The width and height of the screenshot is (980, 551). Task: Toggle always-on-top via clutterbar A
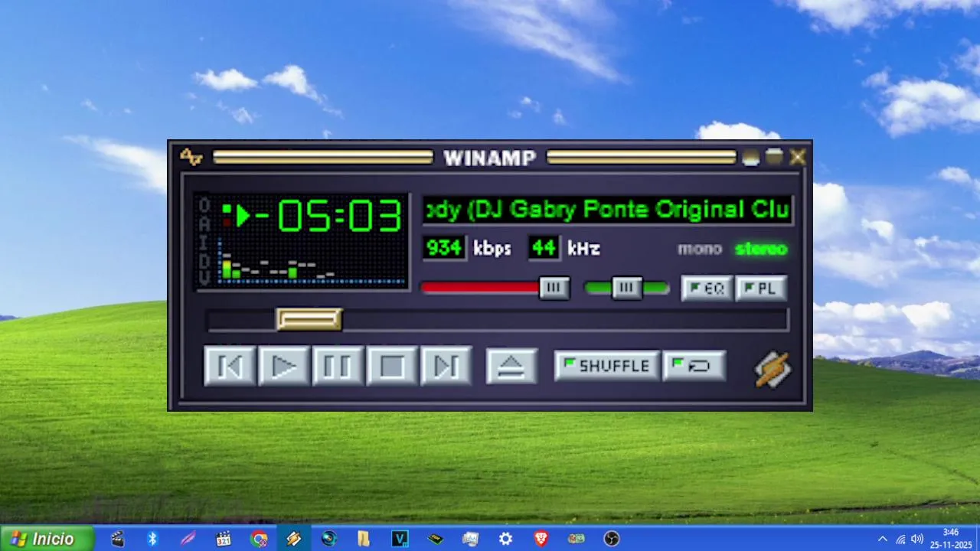coord(204,223)
